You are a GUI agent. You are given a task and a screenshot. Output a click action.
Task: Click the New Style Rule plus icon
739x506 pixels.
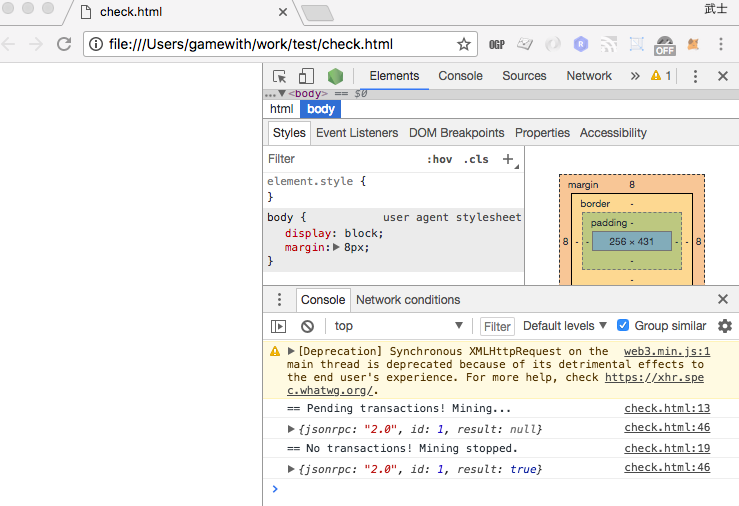[508, 159]
